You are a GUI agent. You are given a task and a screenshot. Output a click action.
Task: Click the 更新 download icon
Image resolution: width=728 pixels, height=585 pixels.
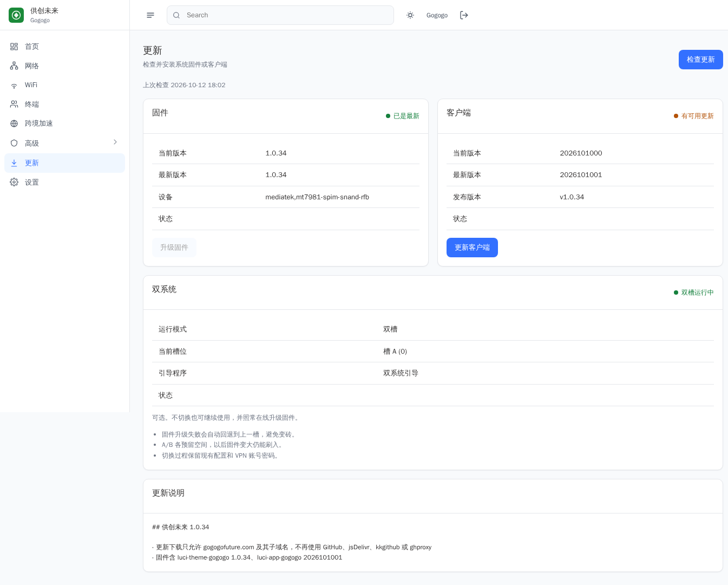[x=14, y=163]
